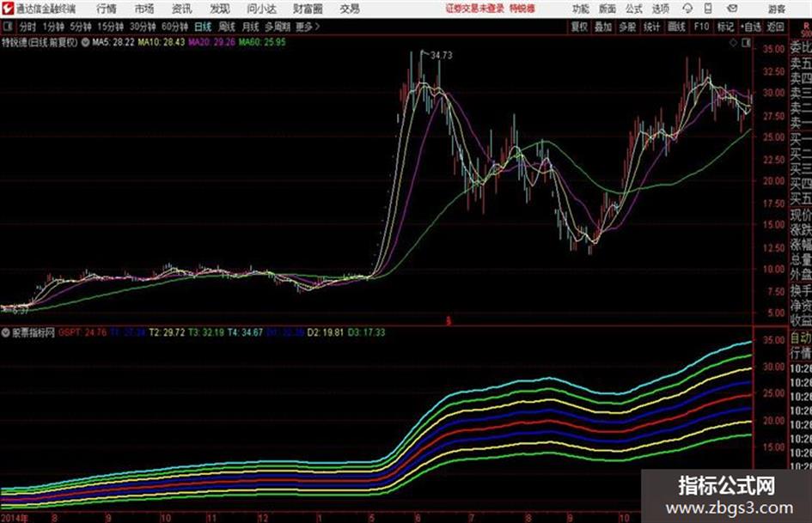This screenshot has height=523, width=812.
Task: Click the 叠加 overlay button
Action: (603, 27)
